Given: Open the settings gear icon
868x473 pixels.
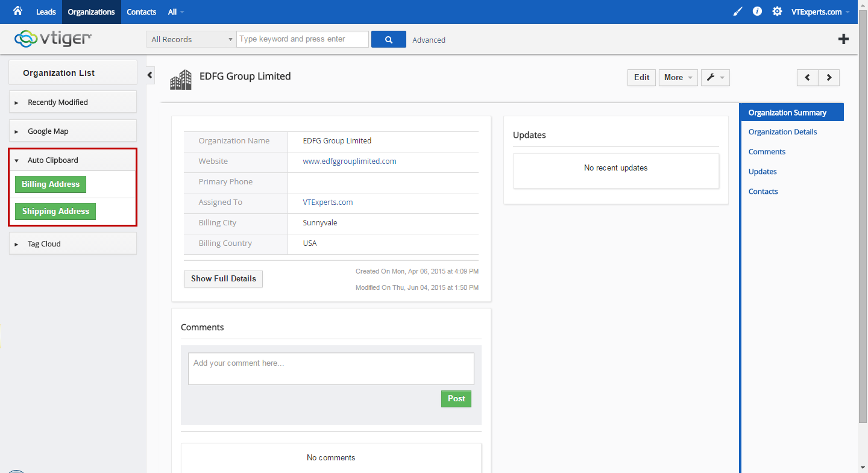Looking at the screenshot, I should [x=778, y=11].
